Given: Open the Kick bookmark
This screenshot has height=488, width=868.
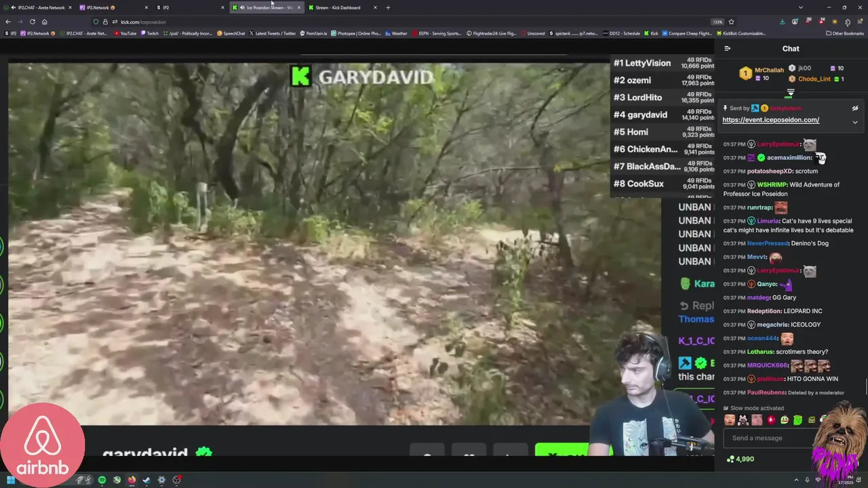Looking at the screenshot, I should [x=651, y=33].
